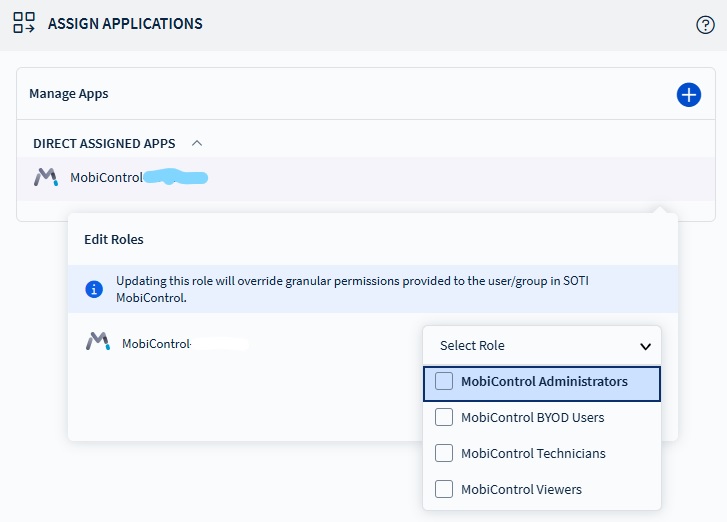Viewport: 727px width, 522px height.
Task: Open help via the question mark icon
Action: [704, 25]
